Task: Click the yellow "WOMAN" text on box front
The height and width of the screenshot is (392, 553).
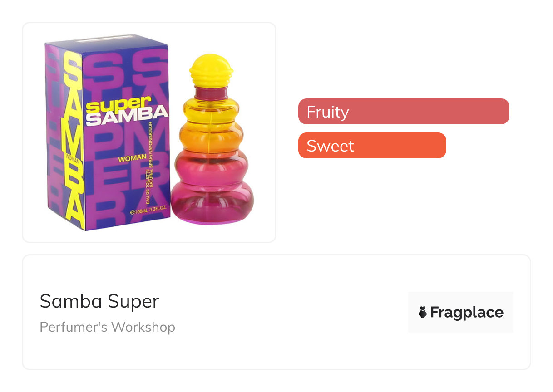Action: pyautogui.click(x=132, y=158)
